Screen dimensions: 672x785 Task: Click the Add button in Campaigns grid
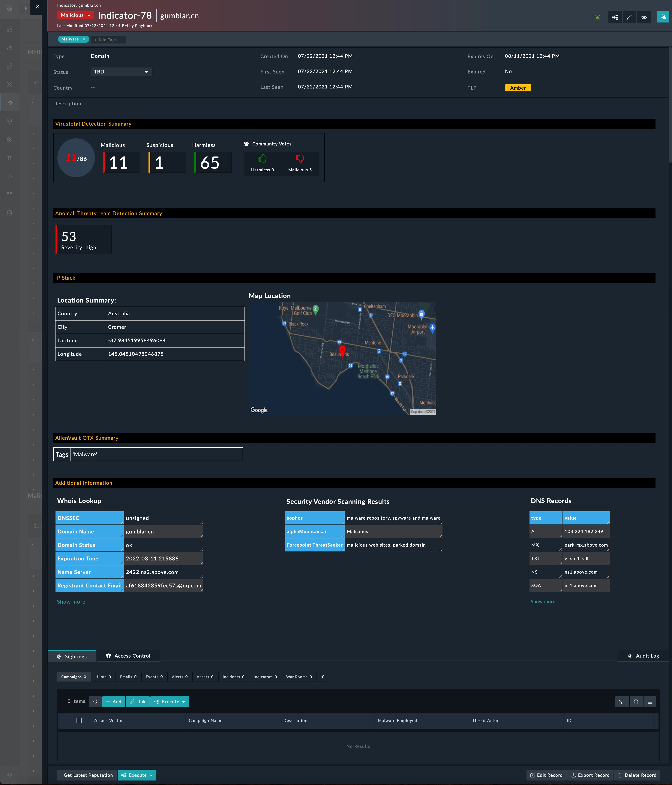[x=114, y=702]
